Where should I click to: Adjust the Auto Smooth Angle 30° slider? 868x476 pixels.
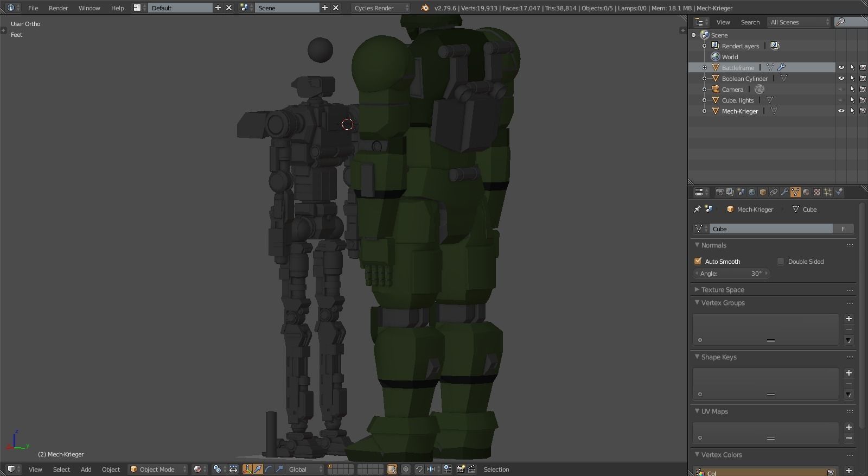732,274
